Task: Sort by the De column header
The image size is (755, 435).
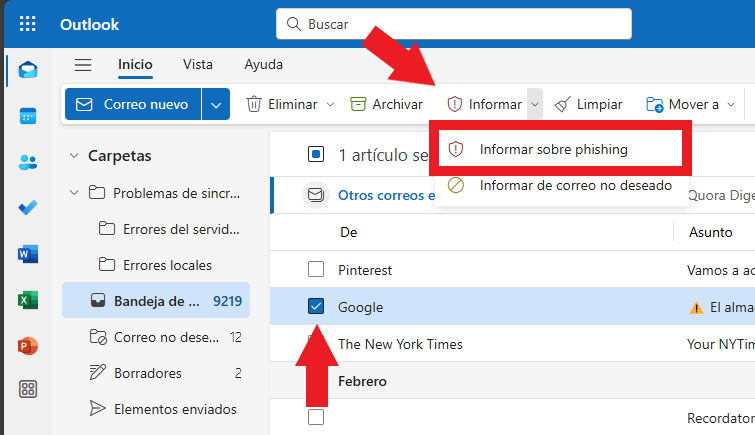Action: tap(349, 232)
